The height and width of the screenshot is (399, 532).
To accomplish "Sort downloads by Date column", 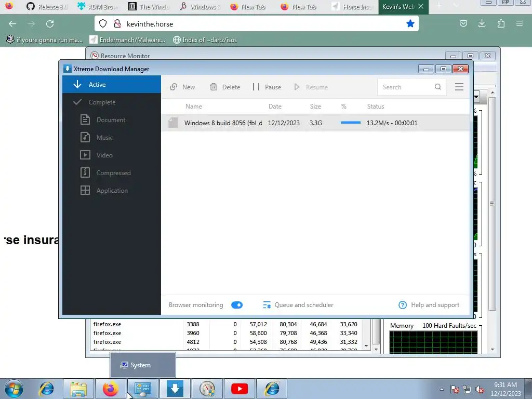I will (275, 107).
